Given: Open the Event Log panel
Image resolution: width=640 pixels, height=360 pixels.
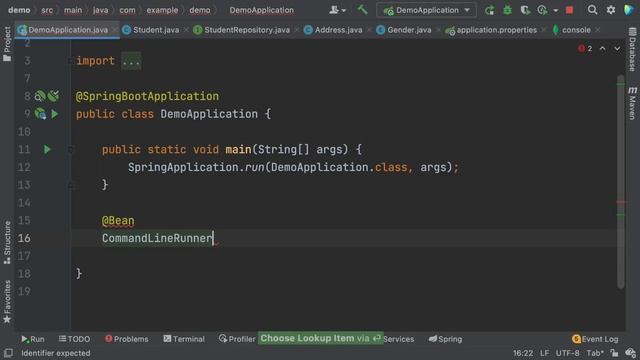Looking at the screenshot, I should (595, 339).
